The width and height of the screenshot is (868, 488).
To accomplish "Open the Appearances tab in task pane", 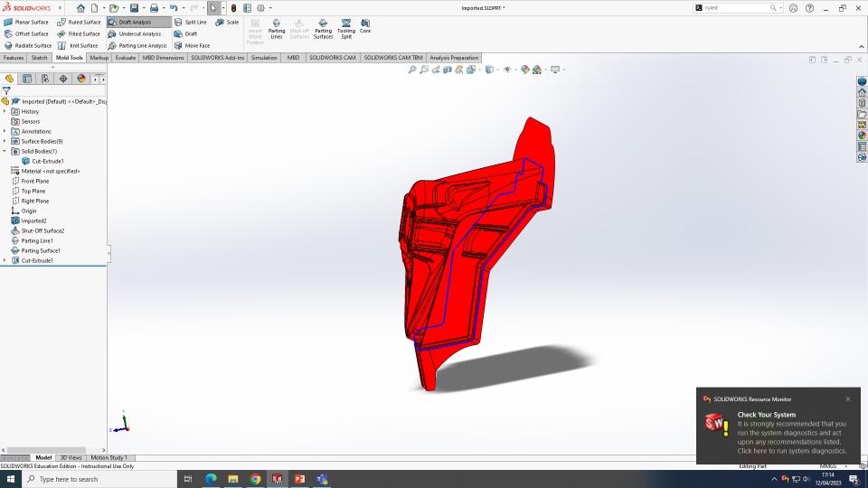I will [x=862, y=136].
